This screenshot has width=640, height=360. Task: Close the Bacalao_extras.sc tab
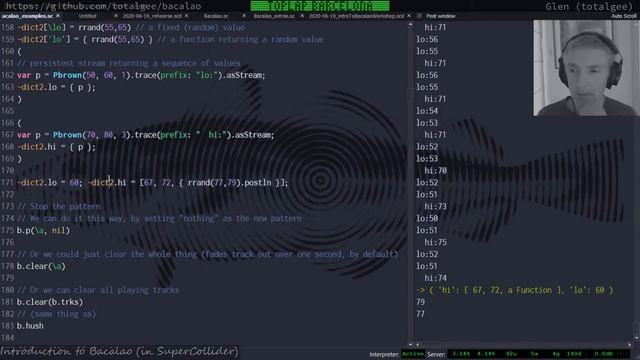[x=302, y=16]
